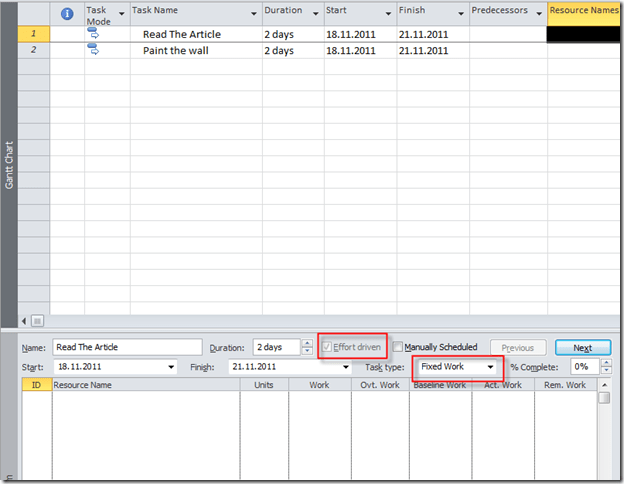Click task mode icon for Paint the wall
This screenshot has height=484, width=624.
(x=94, y=49)
